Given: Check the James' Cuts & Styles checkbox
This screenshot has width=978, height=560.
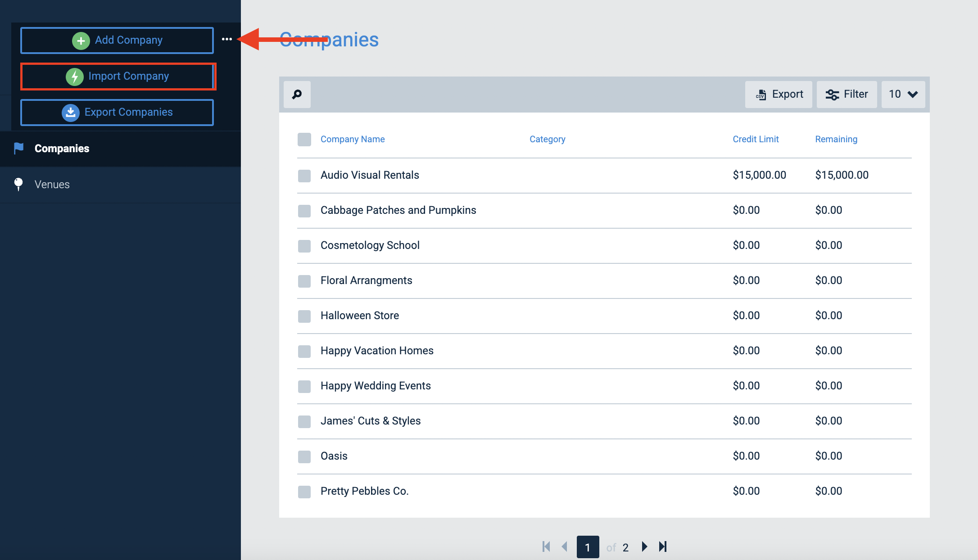Looking at the screenshot, I should pyautogui.click(x=304, y=421).
